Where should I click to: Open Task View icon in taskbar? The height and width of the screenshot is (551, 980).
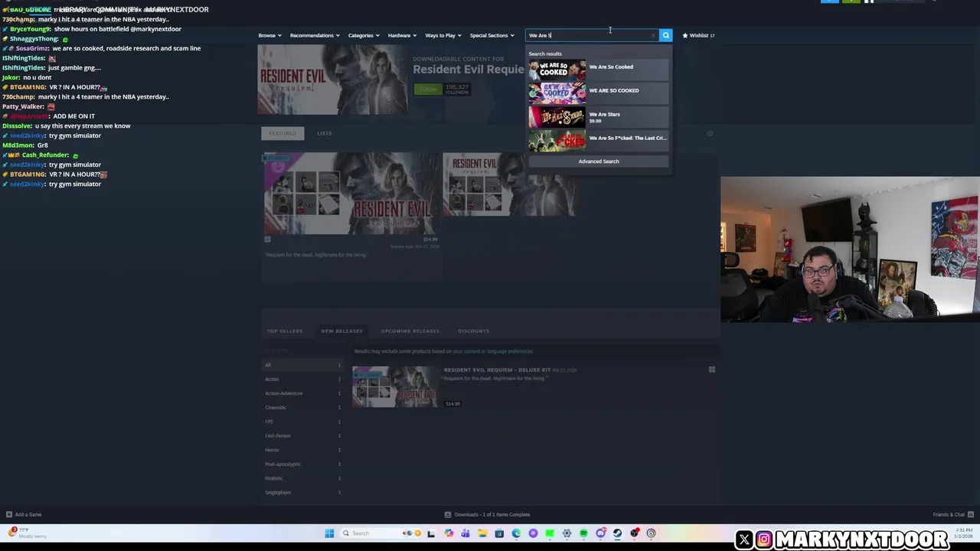(x=431, y=533)
